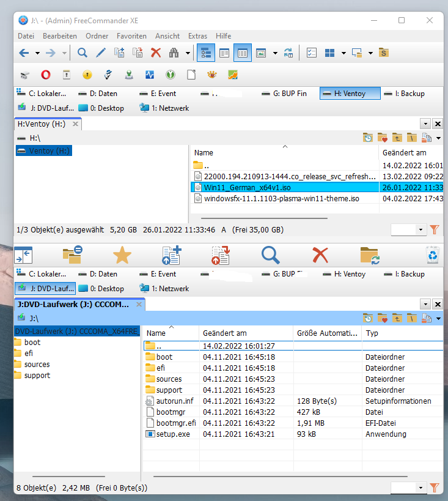
Task: Switch to thumbnail view icon
Action: tap(261, 53)
